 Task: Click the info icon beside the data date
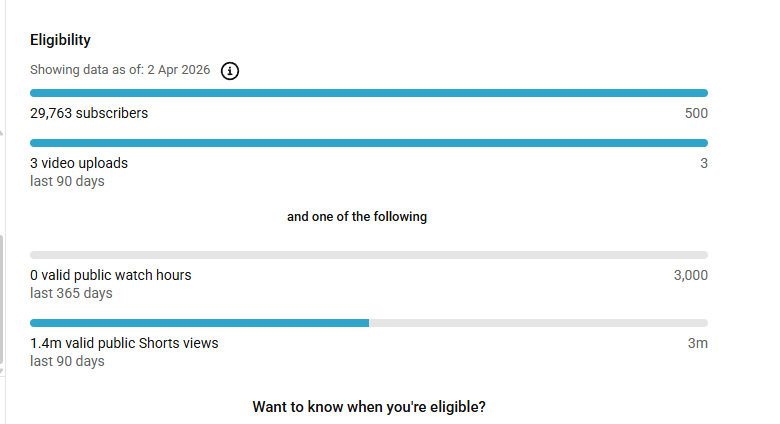[x=230, y=71]
